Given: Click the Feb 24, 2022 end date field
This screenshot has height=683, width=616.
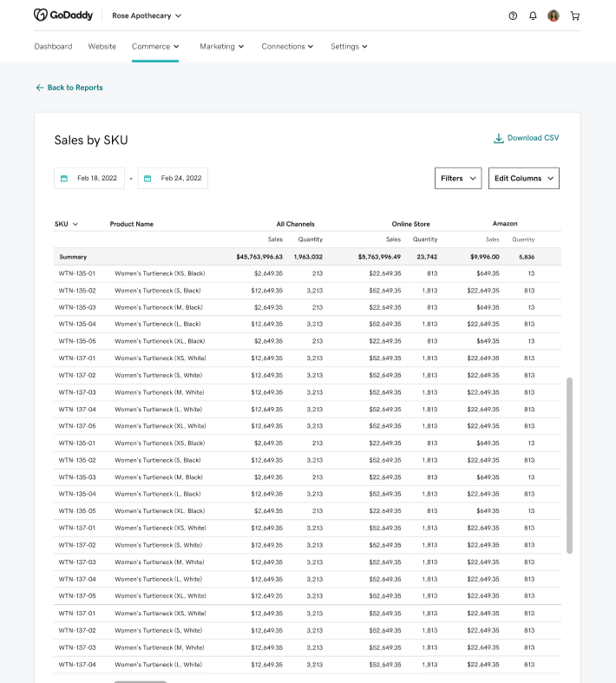Looking at the screenshot, I should pyautogui.click(x=180, y=179).
